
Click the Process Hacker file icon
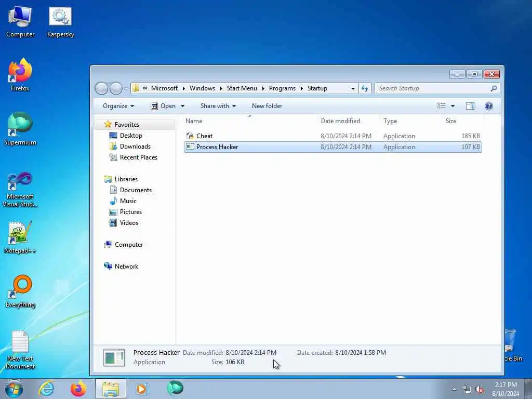tap(190, 147)
